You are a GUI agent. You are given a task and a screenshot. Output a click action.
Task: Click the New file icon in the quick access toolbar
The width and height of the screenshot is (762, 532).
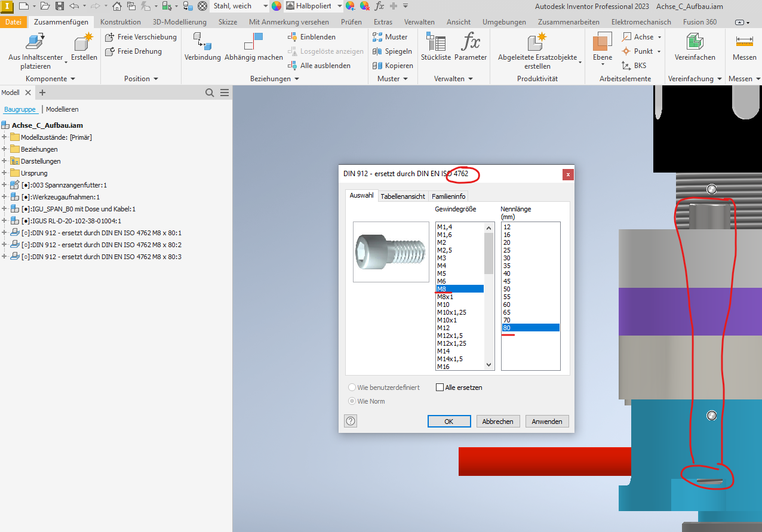tap(23, 6)
